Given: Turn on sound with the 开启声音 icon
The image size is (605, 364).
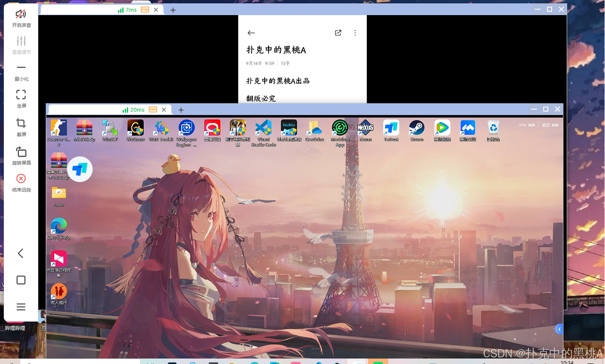Looking at the screenshot, I should point(21,17).
